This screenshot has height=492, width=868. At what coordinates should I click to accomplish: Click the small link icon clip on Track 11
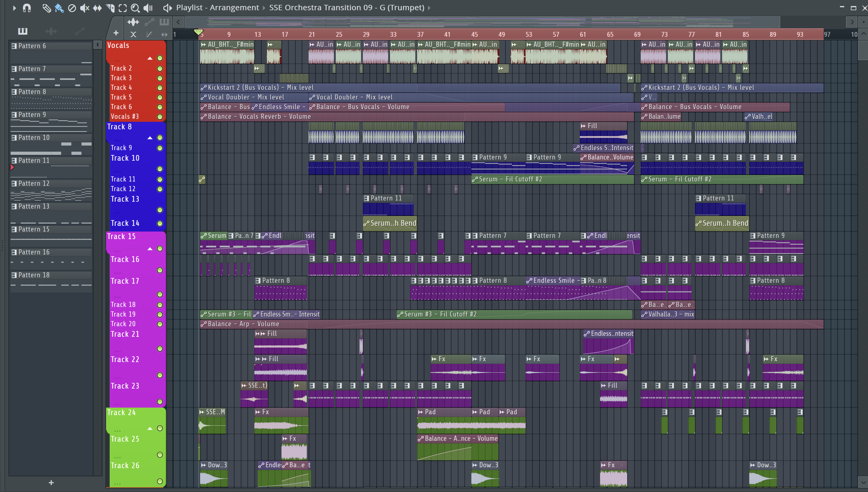pyautogui.click(x=202, y=179)
